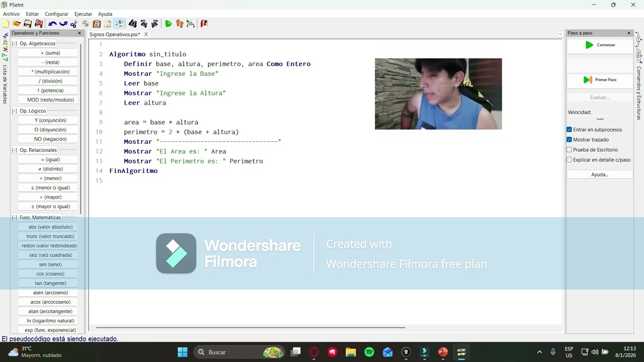644x362 pixels.
Task: Insert the * (multiplicación) operator
Action: coord(48,71)
